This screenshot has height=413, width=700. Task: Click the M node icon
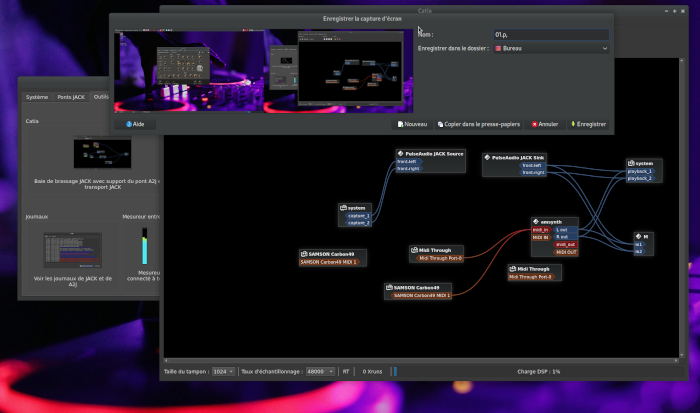pos(638,237)
